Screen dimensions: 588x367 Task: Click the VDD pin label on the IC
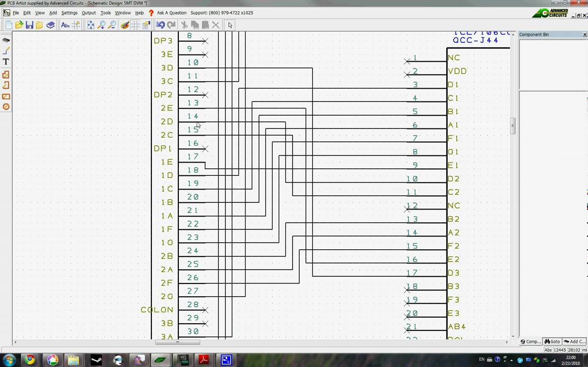457,71
